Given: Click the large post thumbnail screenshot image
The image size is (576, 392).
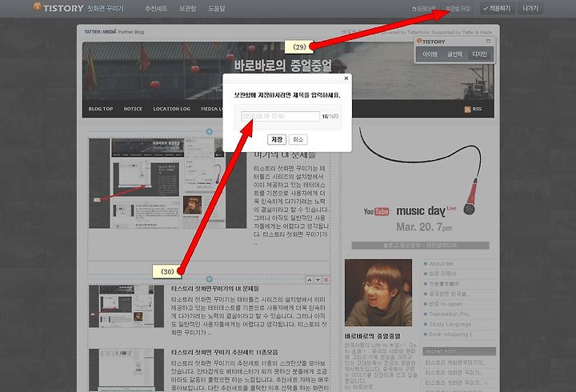Looking at the screenshot, I should click(x=167, y=183).
